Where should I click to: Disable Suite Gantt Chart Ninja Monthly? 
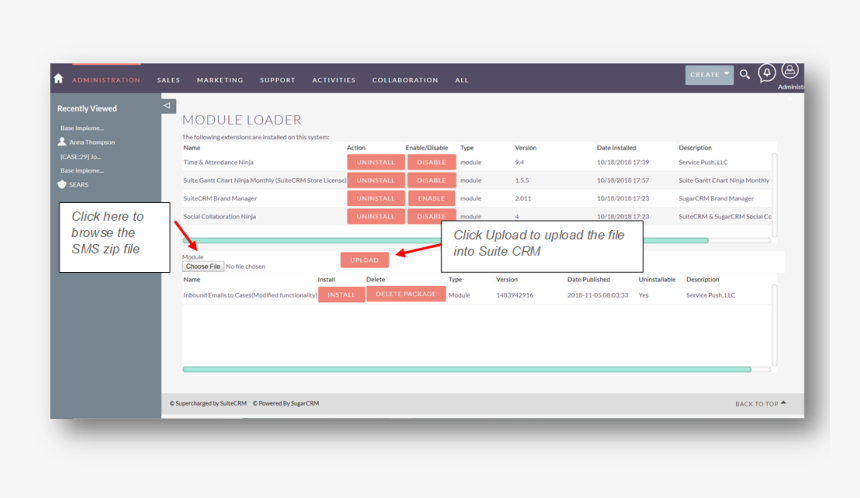pos(431,180)
